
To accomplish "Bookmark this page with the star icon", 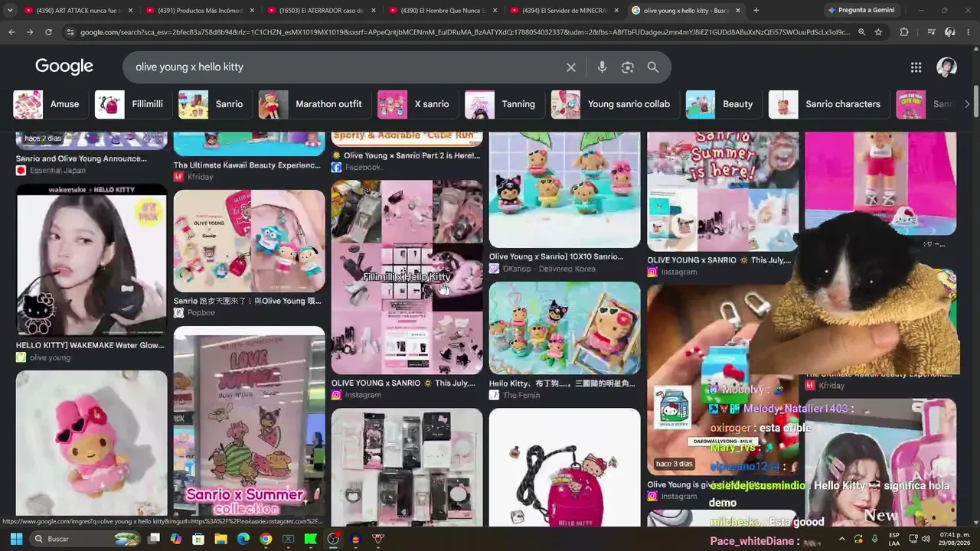I will pyautogui.click(x=878, y=32).
